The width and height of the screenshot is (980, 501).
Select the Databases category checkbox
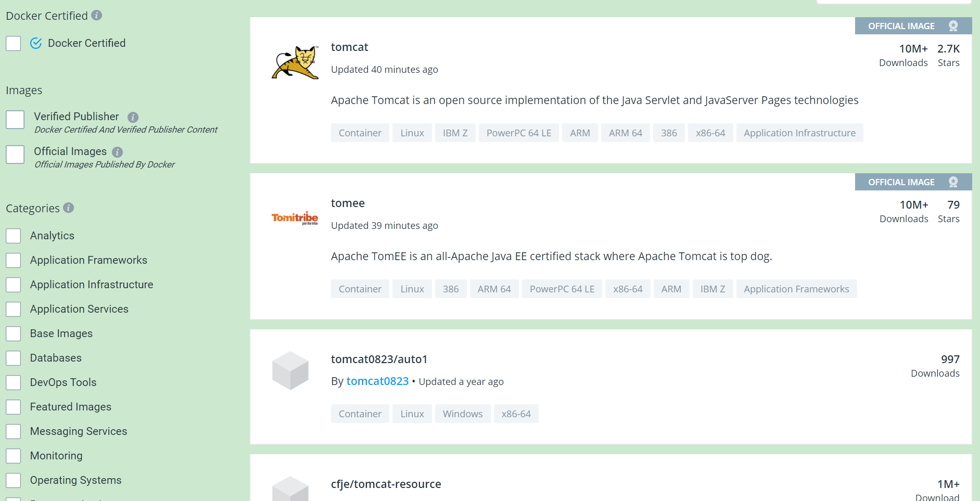pyautogui.click(x=14, y=358)
